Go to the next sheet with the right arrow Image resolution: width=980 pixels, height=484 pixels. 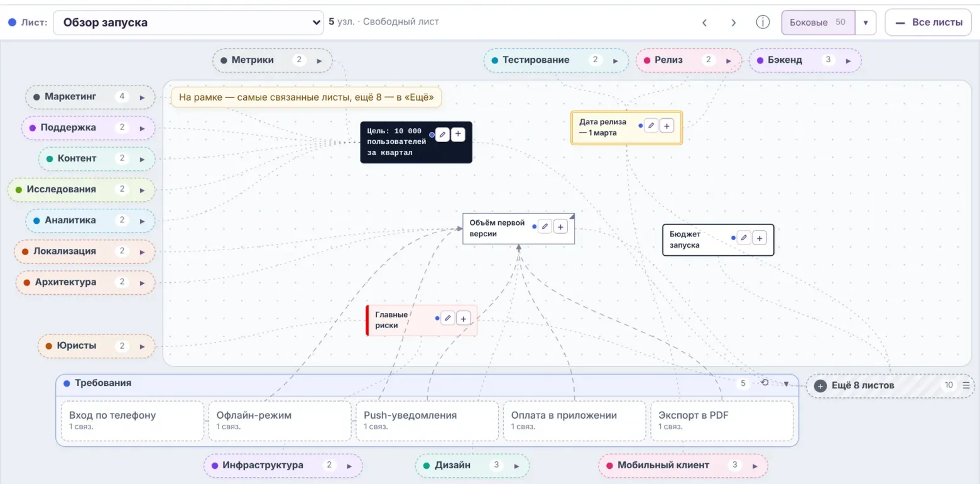[733, 23]
